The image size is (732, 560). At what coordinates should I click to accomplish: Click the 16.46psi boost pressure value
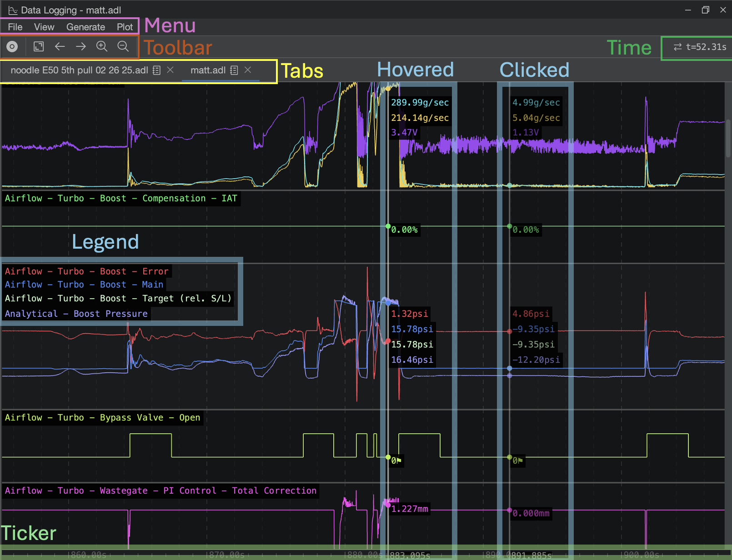click(x=412, y=360)
